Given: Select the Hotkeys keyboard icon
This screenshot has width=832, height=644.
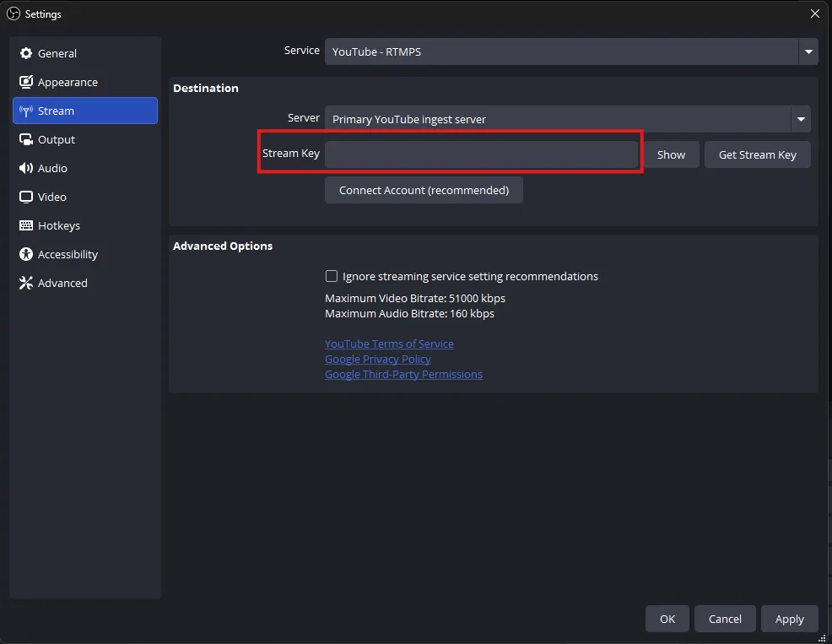Looking at the screenshot, I should click(x=26, y=225).
